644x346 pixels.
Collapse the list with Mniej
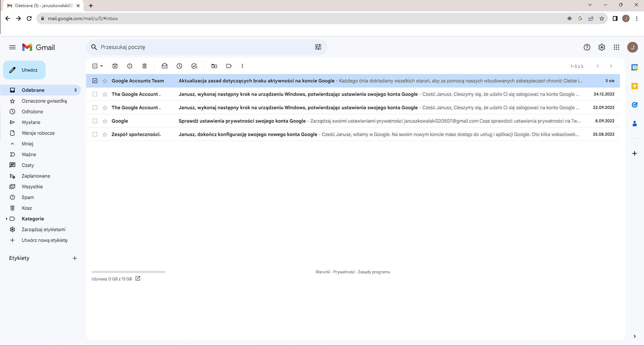[x=28, y=144]
